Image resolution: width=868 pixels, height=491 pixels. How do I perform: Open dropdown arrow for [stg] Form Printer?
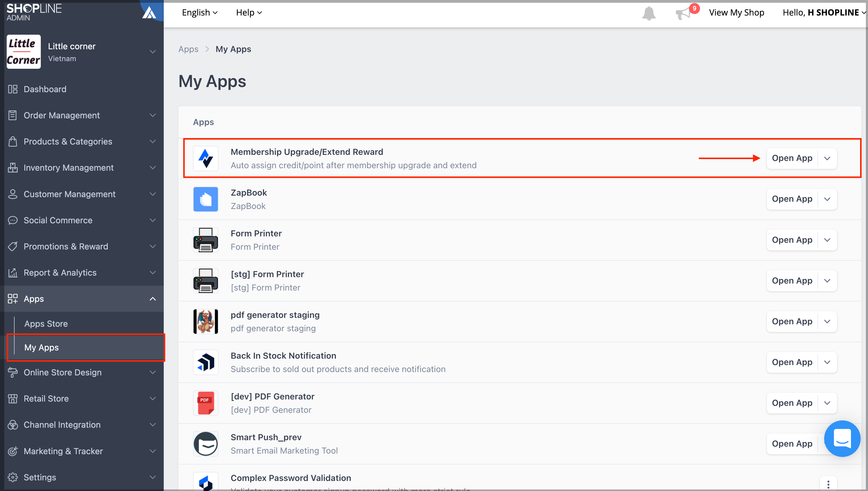click(827, 280)
